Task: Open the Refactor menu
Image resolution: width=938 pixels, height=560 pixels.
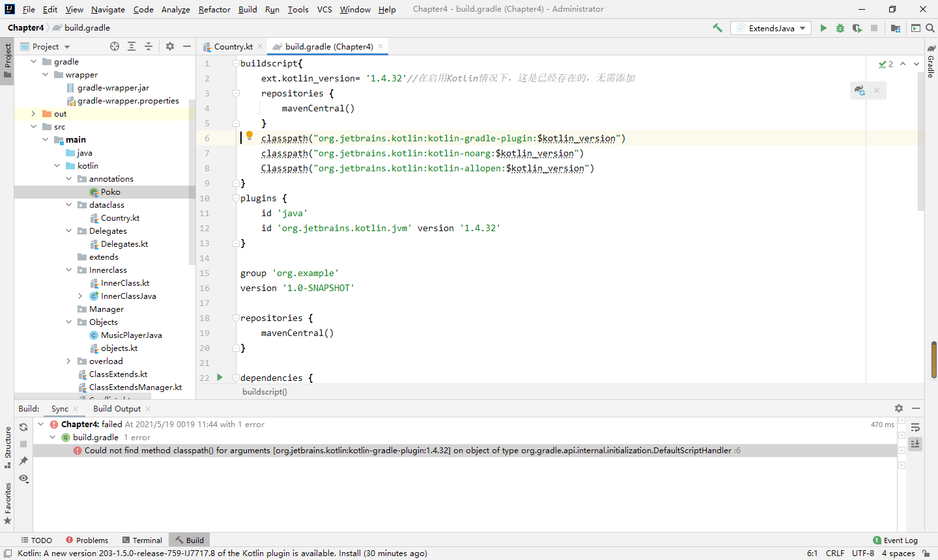Action: pos(214,9)
